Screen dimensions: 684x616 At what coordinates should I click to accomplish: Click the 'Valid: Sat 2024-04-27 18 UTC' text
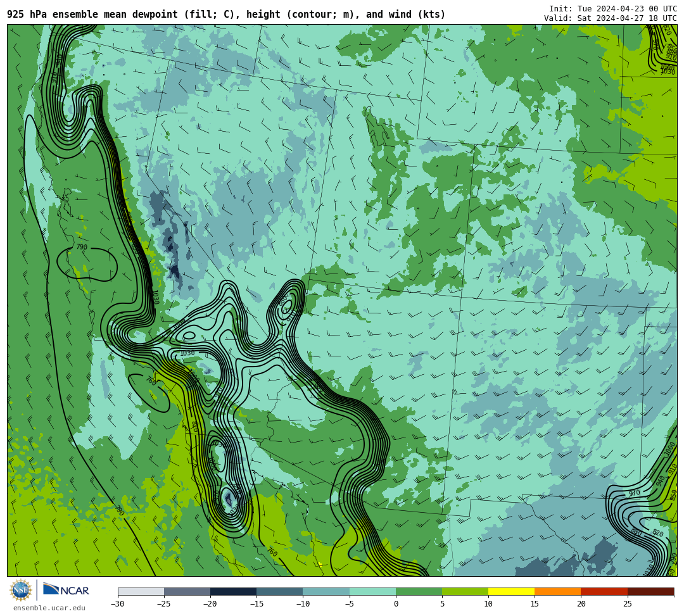pos(611,18)
